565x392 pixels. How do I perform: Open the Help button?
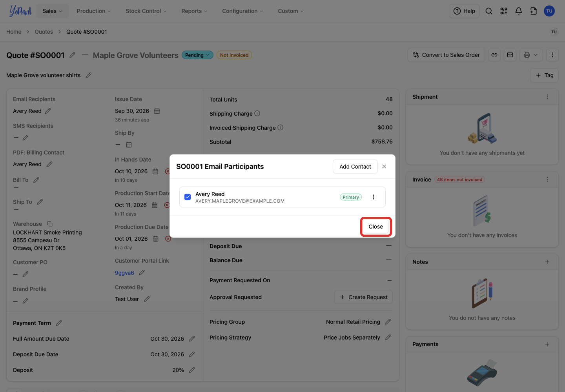tap(464, 11)
